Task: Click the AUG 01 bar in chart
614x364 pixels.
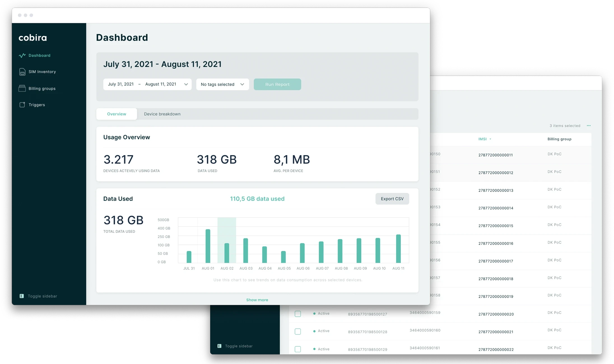Action: (208, 246)
